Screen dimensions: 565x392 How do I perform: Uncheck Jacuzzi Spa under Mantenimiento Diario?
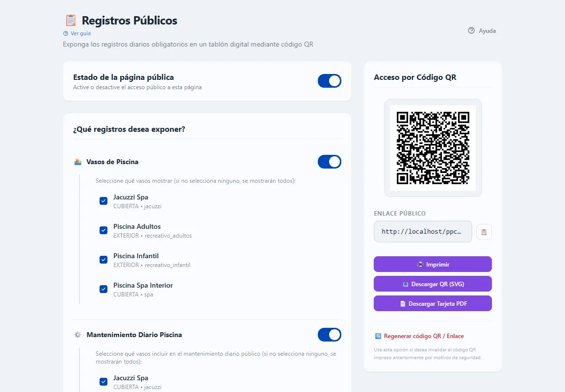coord(103,382)
